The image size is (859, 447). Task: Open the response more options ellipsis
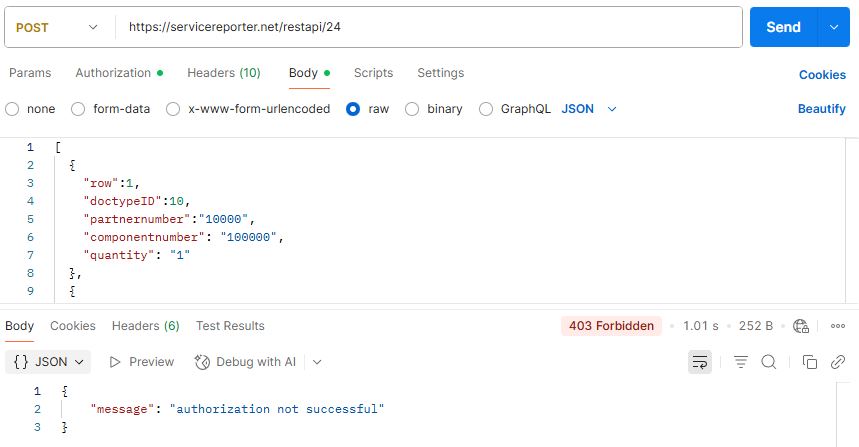838,326
